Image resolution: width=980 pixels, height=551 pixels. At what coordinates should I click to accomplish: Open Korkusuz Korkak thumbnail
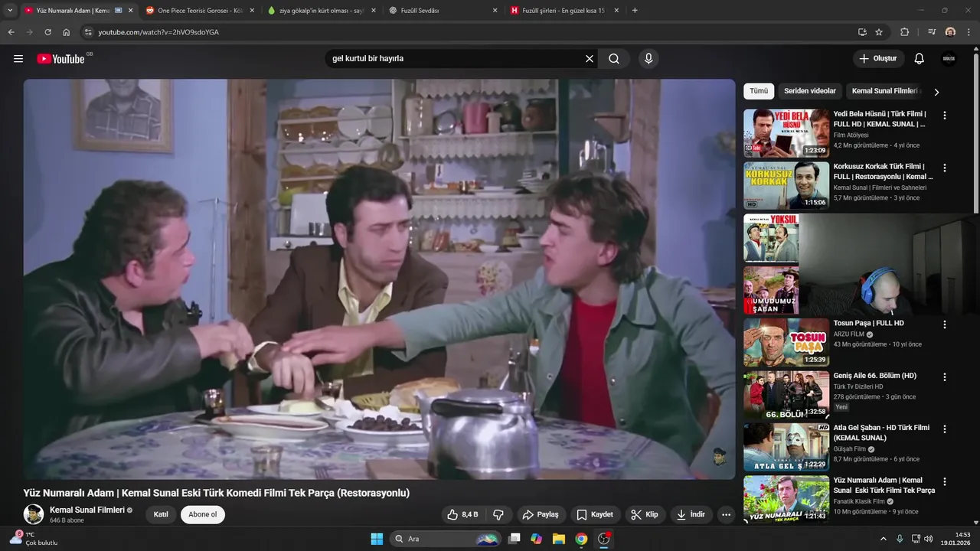click(x=786, y=185)
